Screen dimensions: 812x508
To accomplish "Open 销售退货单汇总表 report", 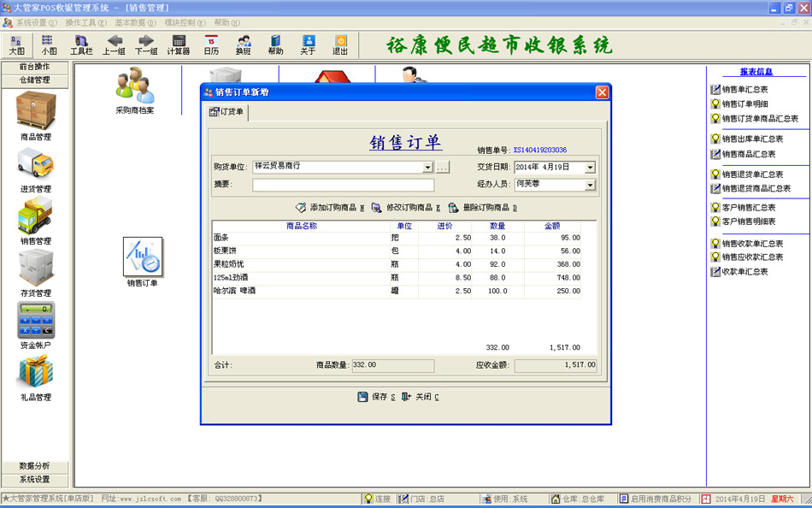I will click(747, 174).
